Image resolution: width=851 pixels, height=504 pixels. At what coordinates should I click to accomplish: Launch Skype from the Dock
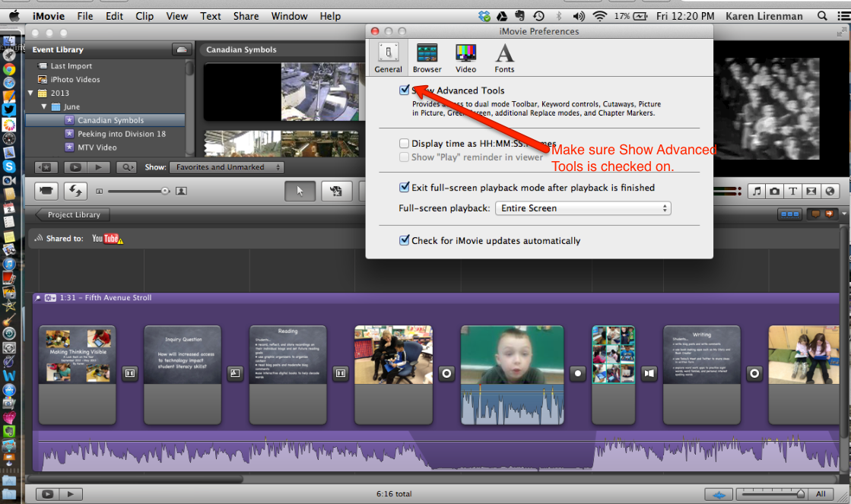[9, 166]
